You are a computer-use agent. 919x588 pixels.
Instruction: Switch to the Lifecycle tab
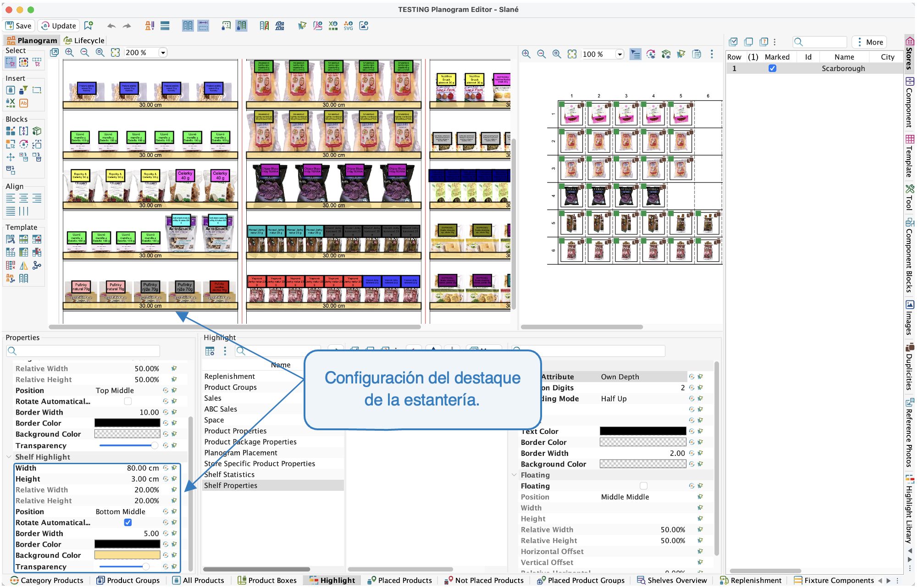(84, 40)
